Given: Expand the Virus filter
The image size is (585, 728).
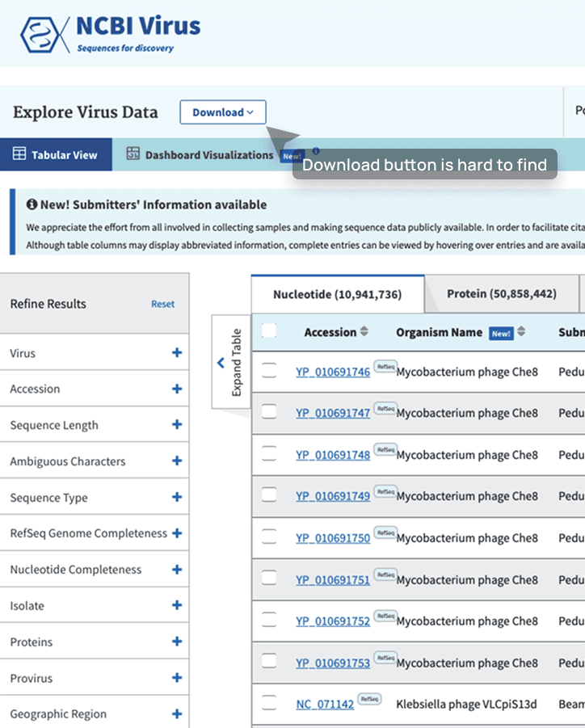Looking at the screenshot, I should 177,352.
